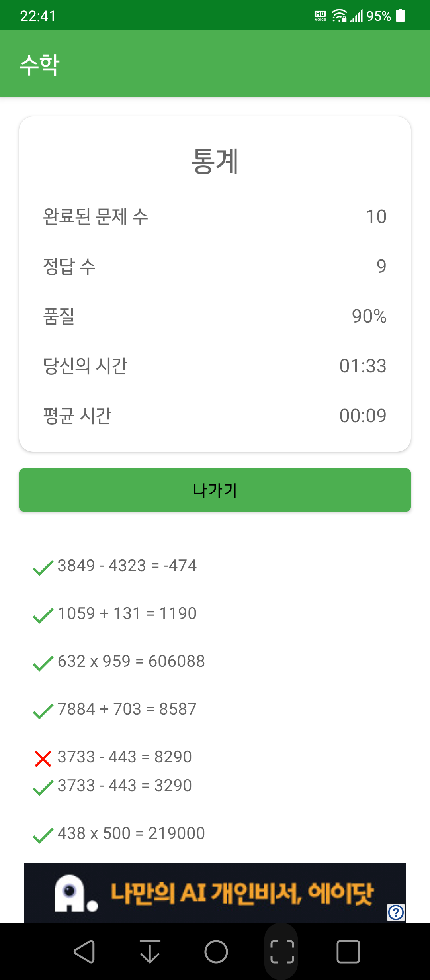Tap the 품질 90% row
The image size is (430, 980).
coord(215,316)
